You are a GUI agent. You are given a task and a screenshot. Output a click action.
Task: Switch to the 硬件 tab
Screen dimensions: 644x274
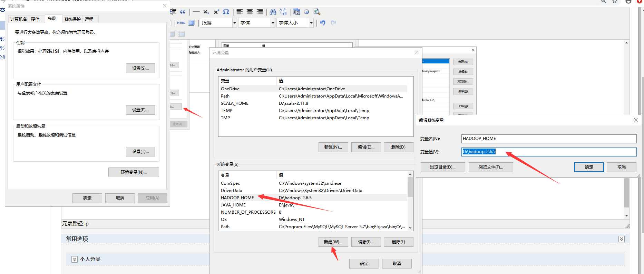tap(35, 19)
